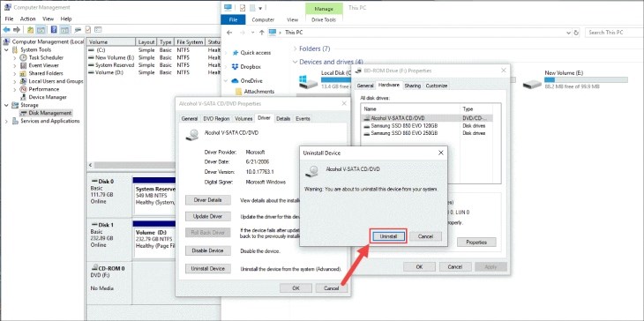644x321 pixels.
Task: Expand the Shared Folders node
Action: coord(15,73)
